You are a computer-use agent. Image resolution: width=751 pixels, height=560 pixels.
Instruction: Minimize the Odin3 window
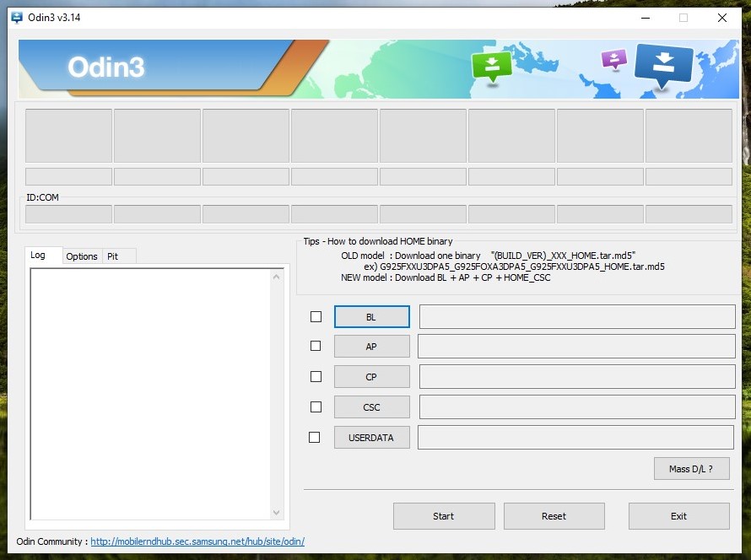pos(646,19)
